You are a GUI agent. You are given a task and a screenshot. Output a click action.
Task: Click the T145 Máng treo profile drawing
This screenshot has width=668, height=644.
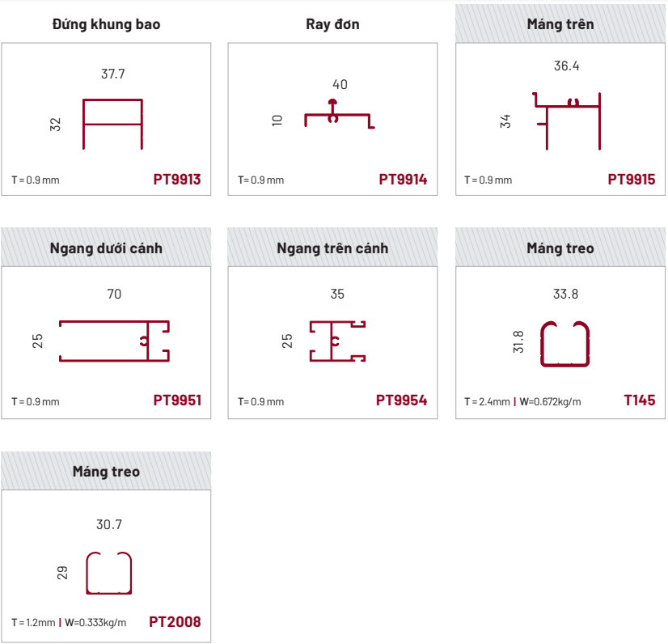pyautogui.click(x=565, y=343)
